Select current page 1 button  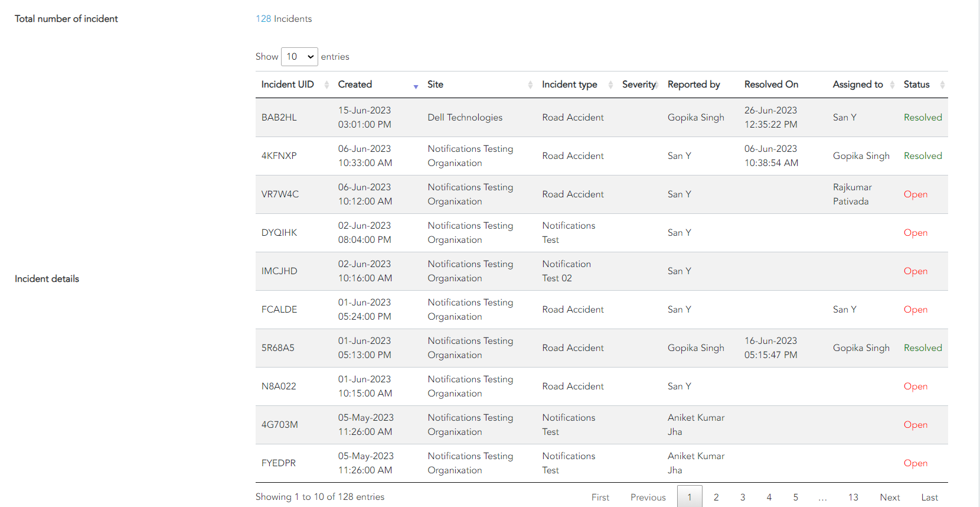pyautogui.click(x=690, y=497)
